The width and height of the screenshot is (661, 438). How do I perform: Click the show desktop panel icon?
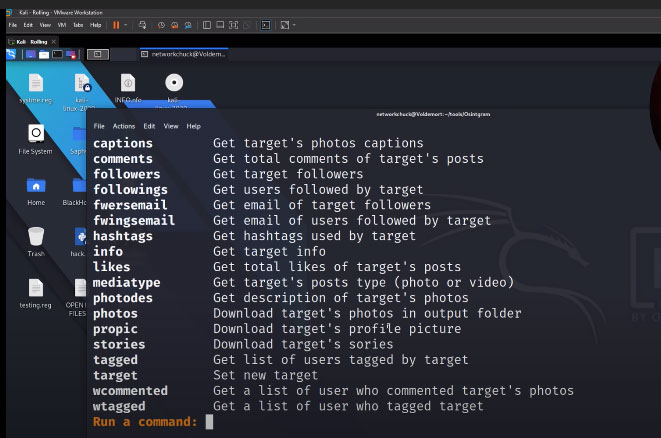[x=31, y=54]
